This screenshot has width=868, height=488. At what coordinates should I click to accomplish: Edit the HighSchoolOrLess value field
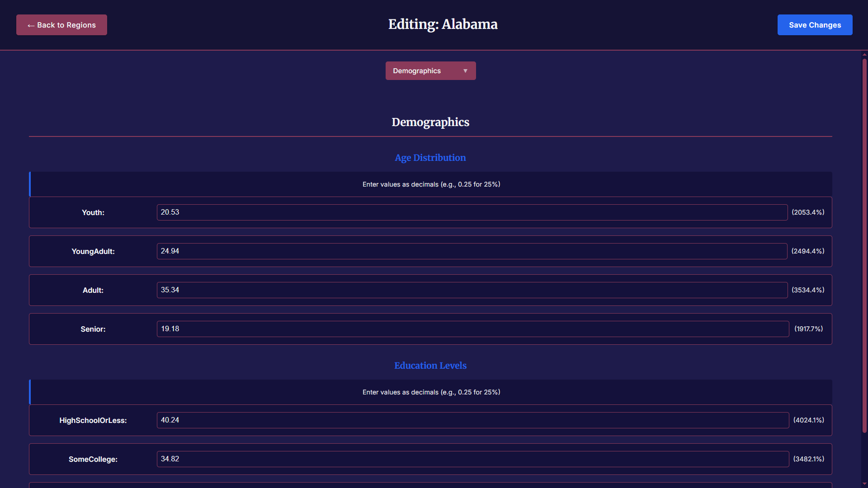472,420
